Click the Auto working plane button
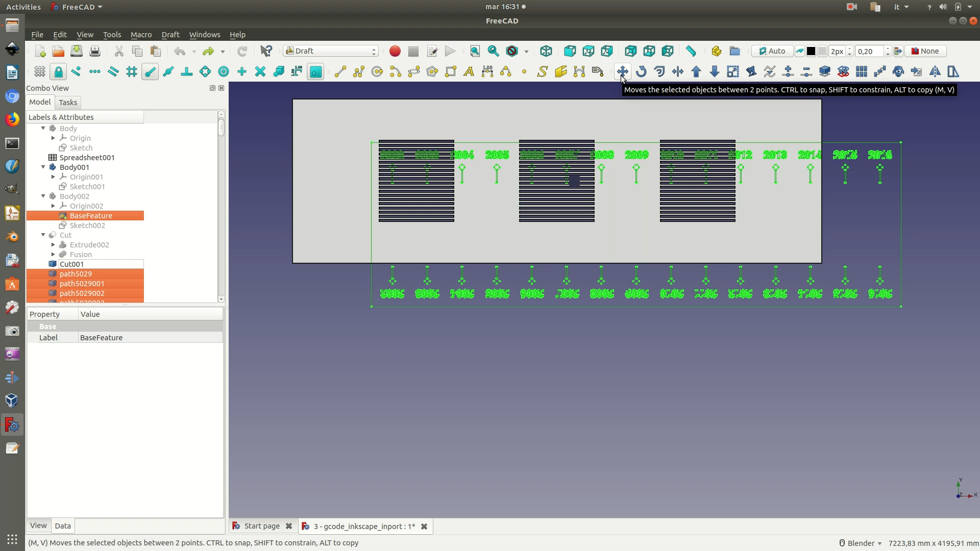Image resolution: width=980 pixels, height=551 pixels. tap(772, 51)
